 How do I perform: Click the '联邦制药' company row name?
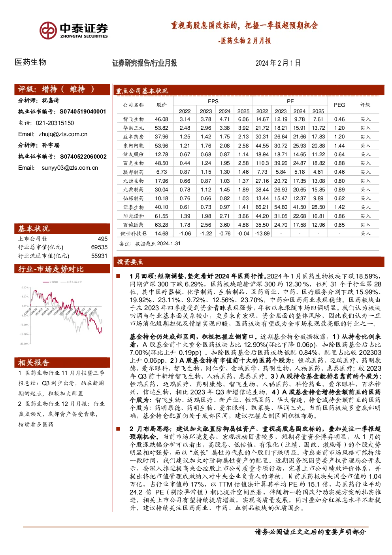pyautogui.click(x=134, y=172)
